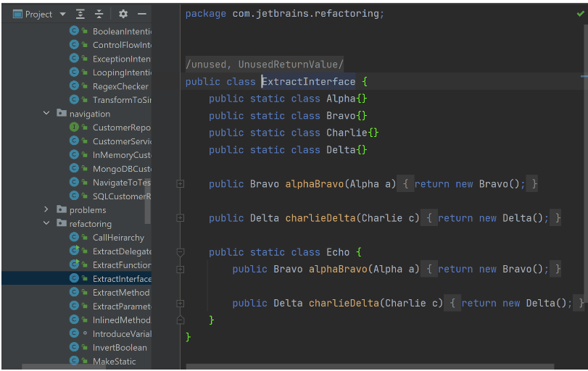Hide the Project panel with minus icon

coord(142,14)
